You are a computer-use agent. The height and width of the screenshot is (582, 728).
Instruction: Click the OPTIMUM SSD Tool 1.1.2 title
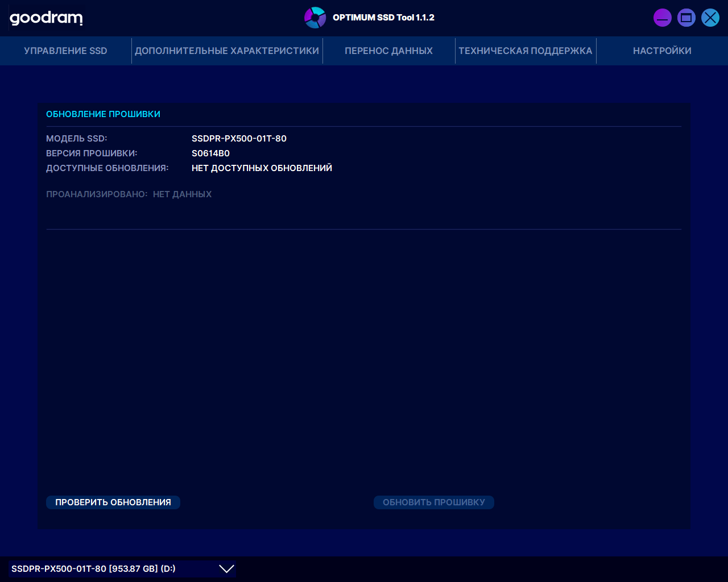[x=383, y=18]
